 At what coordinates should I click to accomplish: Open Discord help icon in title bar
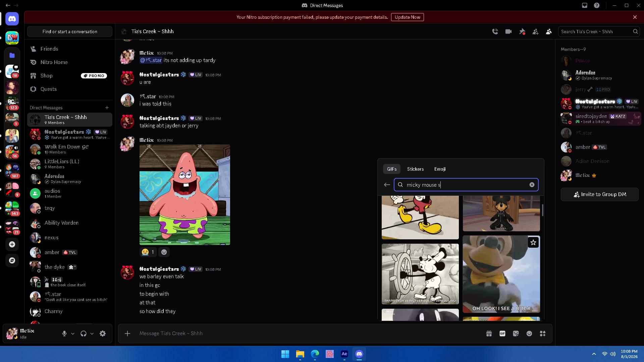coord(597,5)
